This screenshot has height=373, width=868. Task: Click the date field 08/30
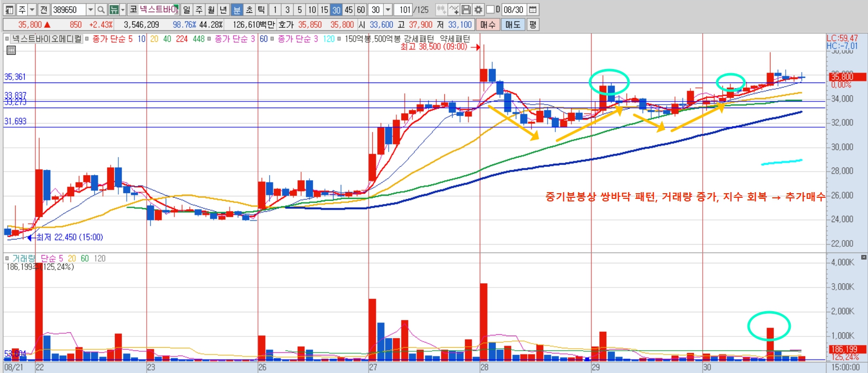click(x=513, y=10)
